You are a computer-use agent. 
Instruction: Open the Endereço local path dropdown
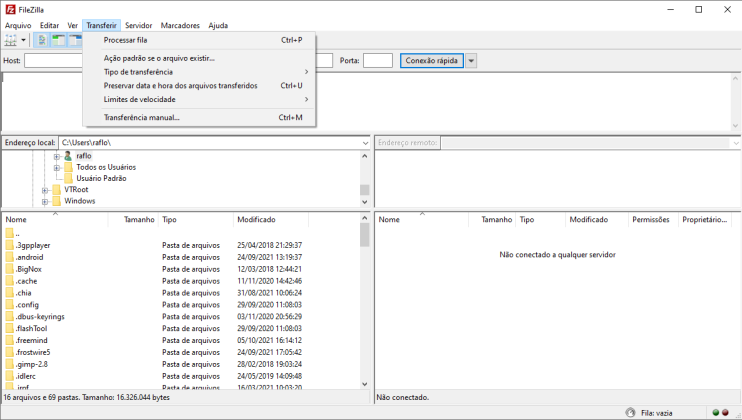[365, 143]
